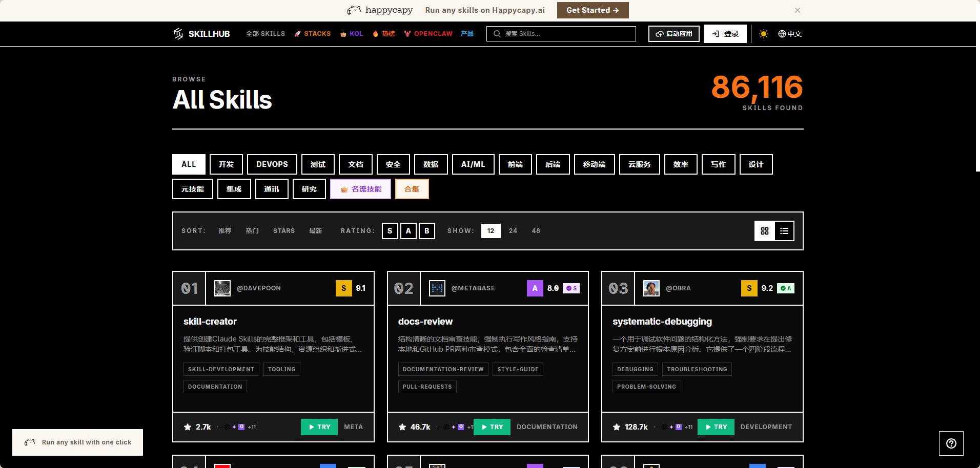Screen dimensions: 980x468
Task: Click the DEBUGGING tag
Action: click(x=635, y=369)
